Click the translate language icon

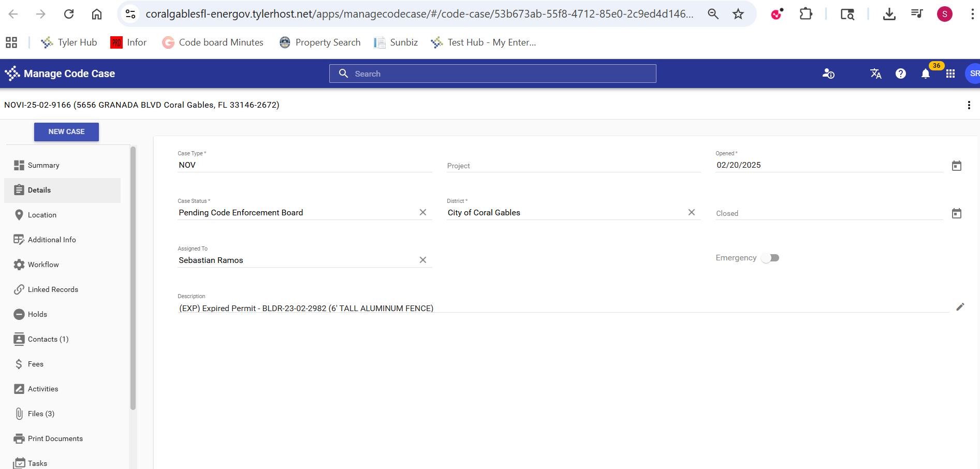[x=875, y=74]
